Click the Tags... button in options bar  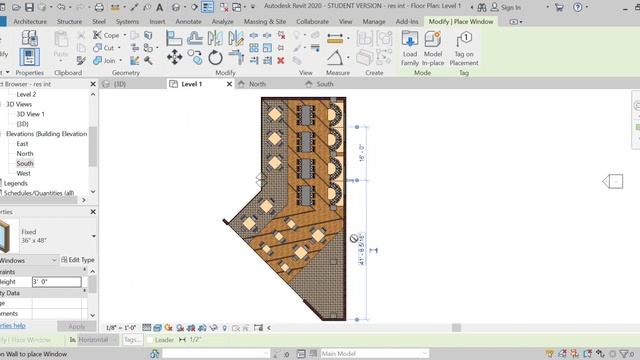tap(132, 340)
